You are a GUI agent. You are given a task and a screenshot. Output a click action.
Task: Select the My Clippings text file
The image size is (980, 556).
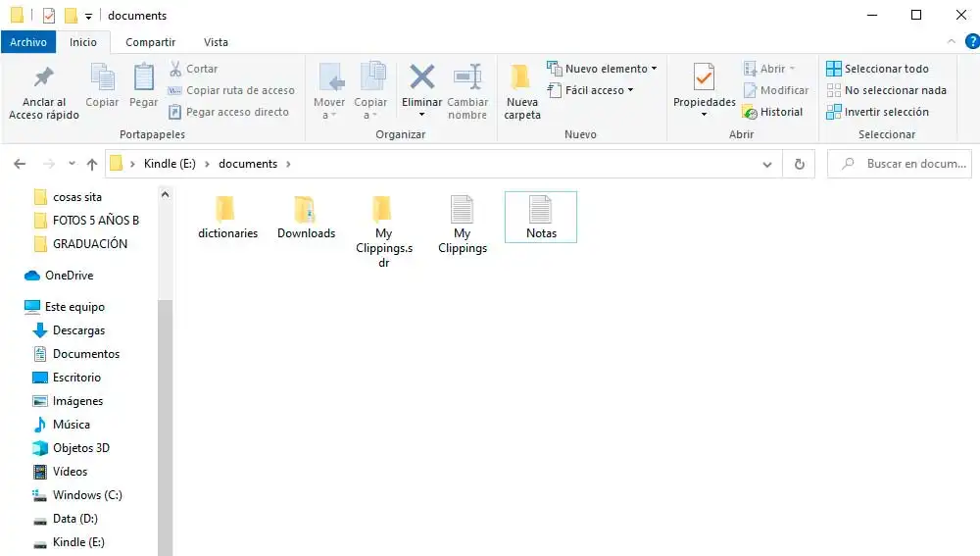point(463,225)
